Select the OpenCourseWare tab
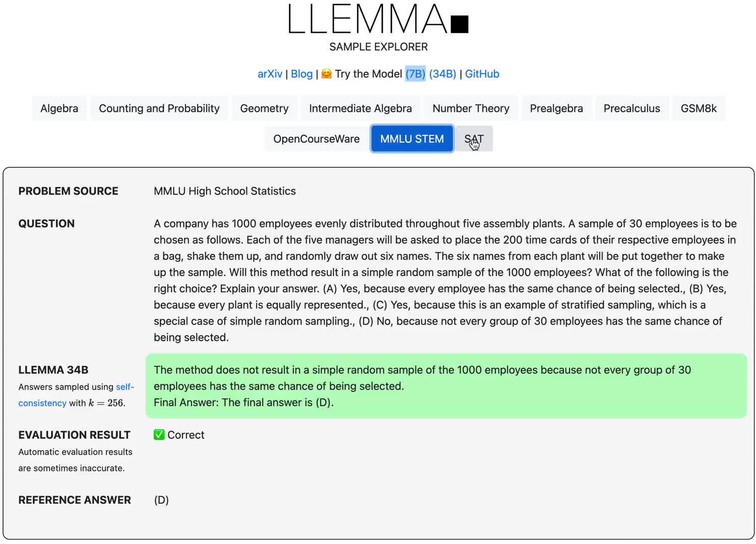Viewport: 756px width, 544px height. pos(316,139)
